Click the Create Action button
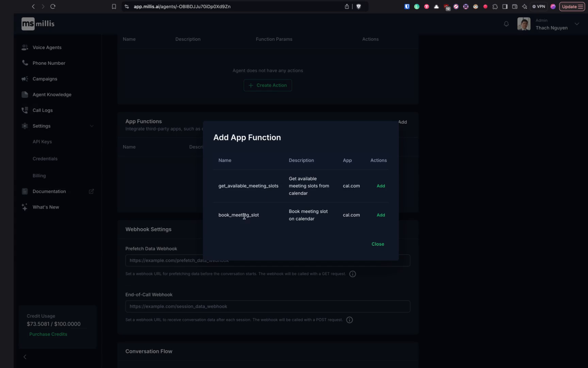The image size is (588, 368). (267, 85)
